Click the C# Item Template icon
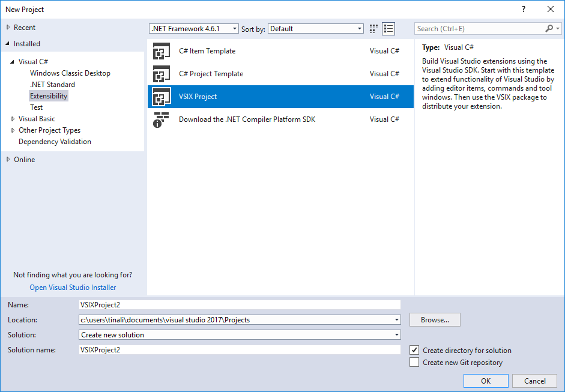Screen dimensions: 565x392 click(x=161, y=51)
